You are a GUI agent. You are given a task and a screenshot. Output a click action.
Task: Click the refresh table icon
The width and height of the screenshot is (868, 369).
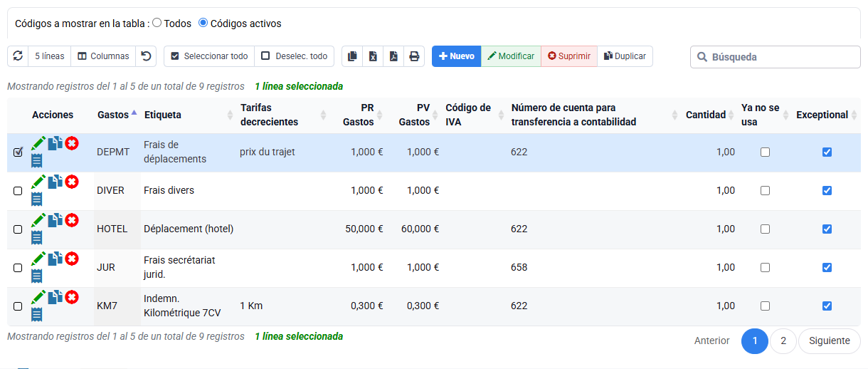point(18,56)
